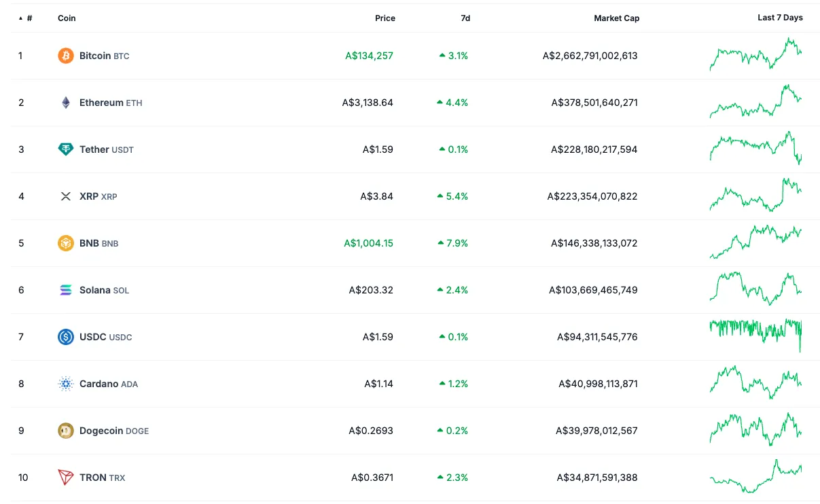Click Dogecoin market cap A$39,978,012,567
Screen dimensions: 820x504
point(597,431)
